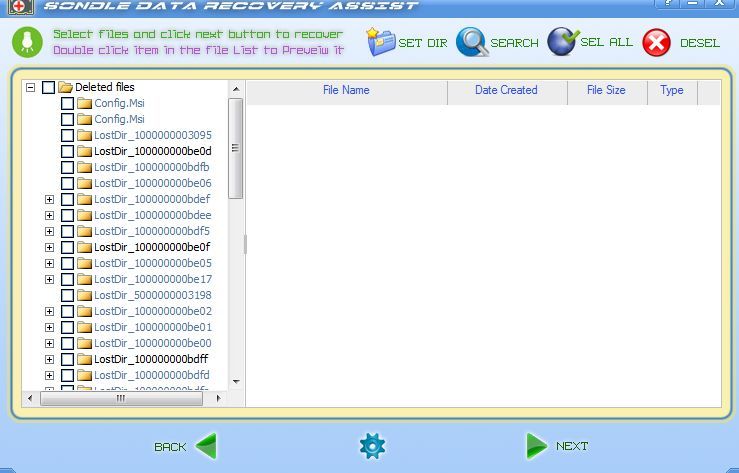Screen dimensions: 739x473
Task: Click the SEL ALL label
Action: (x=607, y=42)
